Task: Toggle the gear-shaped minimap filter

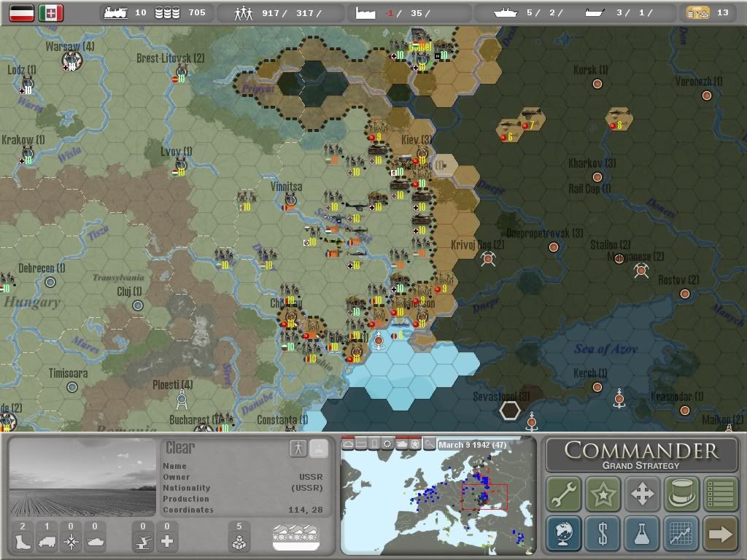Action: [388, 444]
